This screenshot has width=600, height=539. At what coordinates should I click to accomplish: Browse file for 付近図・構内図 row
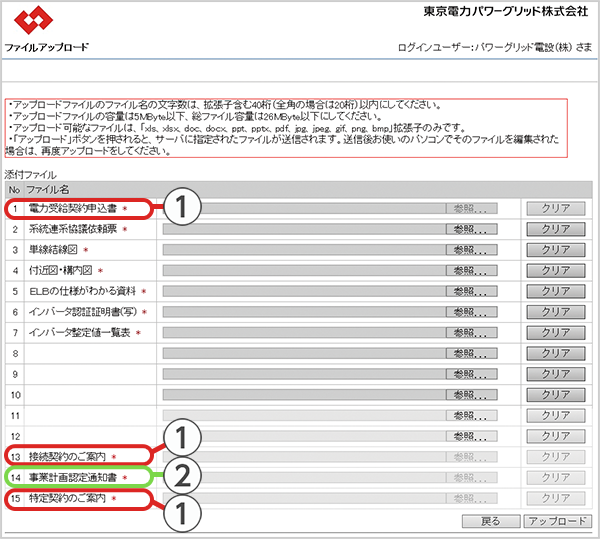pyautogui.click(x=471, y=270)
